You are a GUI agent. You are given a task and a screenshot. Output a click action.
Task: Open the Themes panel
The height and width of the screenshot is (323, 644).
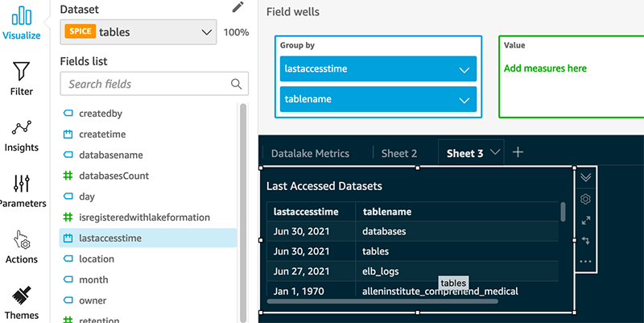[22, 302]
